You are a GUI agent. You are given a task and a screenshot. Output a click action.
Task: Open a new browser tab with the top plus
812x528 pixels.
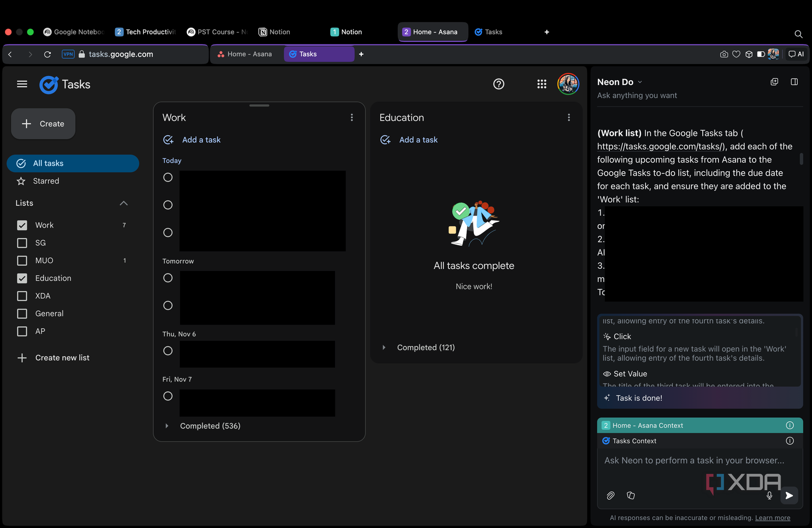pos(547,32)
